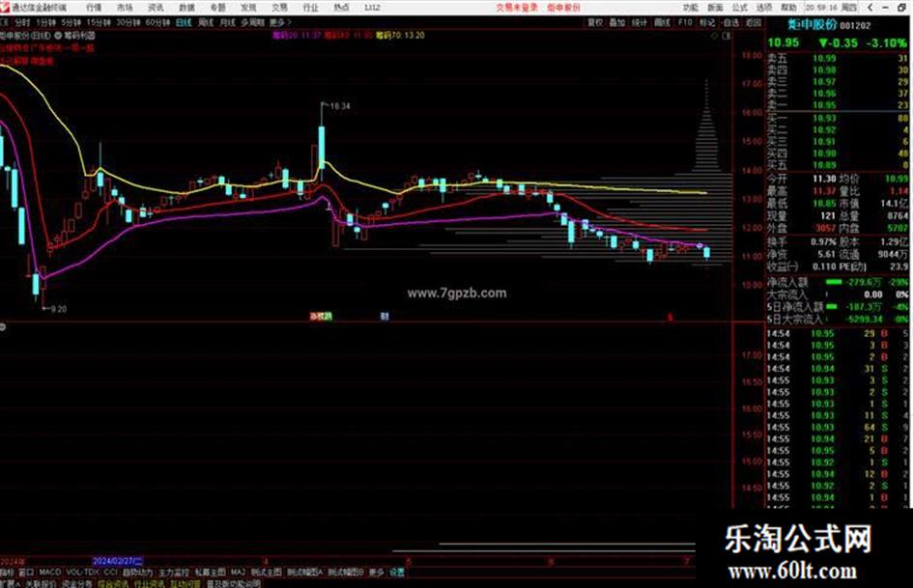Select the 日线 daily chart tab
This screenshot has height=588, width=913.
(x=184, y=23)
